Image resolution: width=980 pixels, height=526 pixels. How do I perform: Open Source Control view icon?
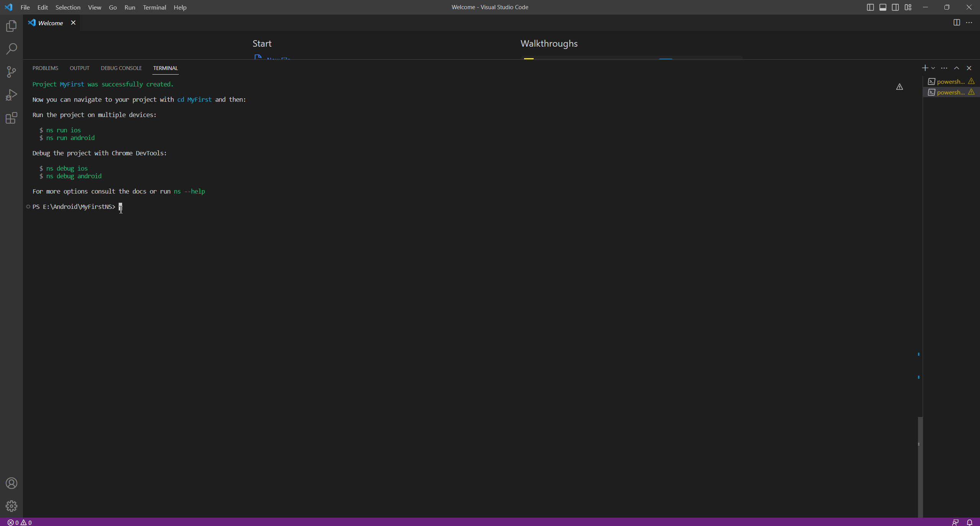11,72
